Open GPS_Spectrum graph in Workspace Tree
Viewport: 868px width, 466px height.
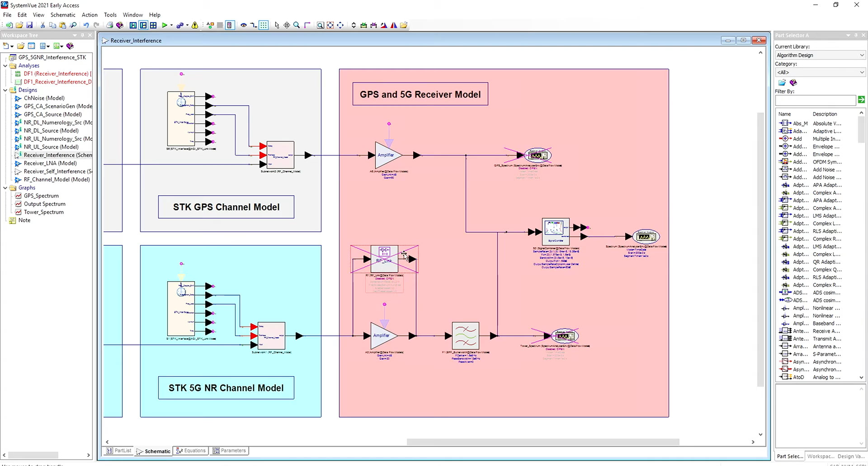coord(41,196)
